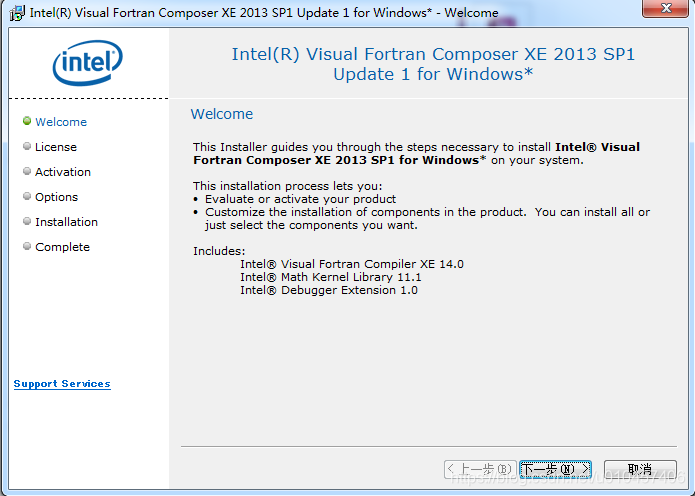This screenshot has width=695, height=496.
Task: Click the green Welcome step bullet
Action: click(27, 121)
